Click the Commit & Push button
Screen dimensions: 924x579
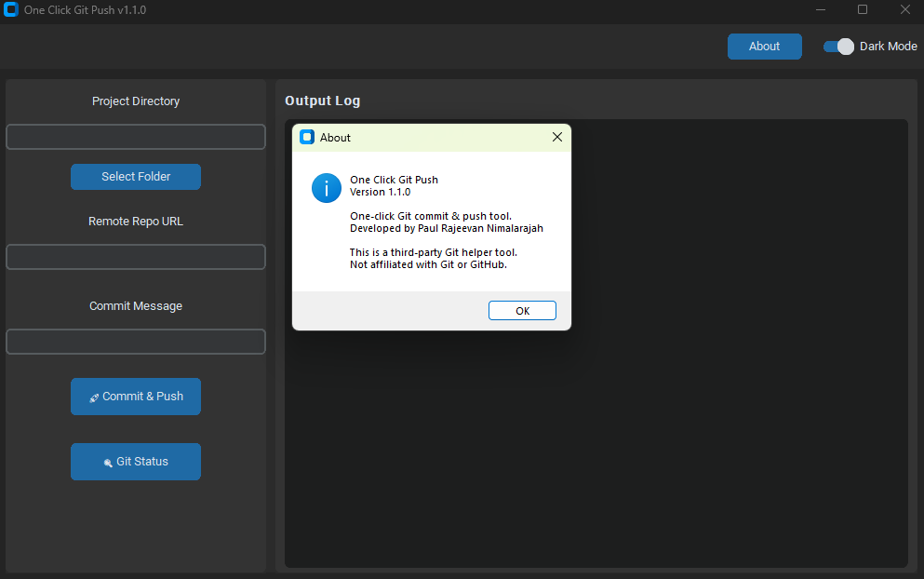tap(135, 397)
